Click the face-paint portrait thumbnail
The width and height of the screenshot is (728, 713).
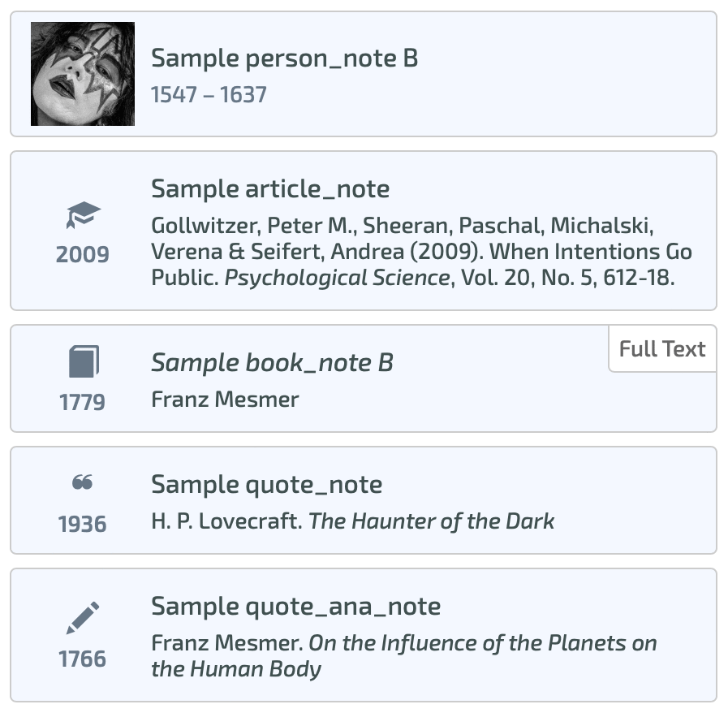tap(83, 74)
